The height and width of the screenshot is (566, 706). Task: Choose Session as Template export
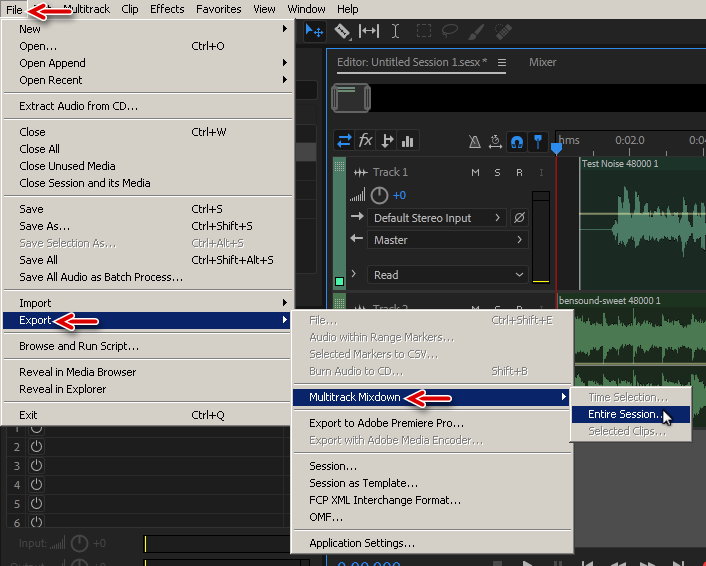point(432,483)
